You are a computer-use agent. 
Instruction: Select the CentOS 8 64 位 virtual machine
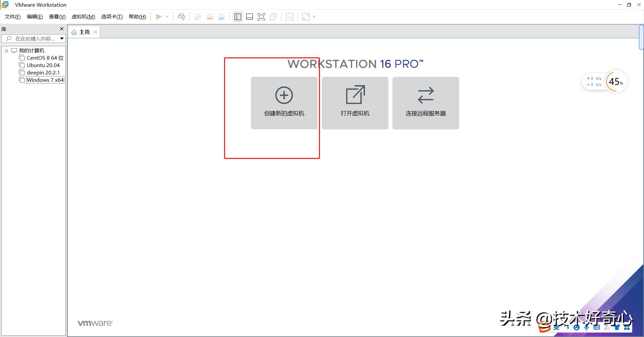coord(45,58)
